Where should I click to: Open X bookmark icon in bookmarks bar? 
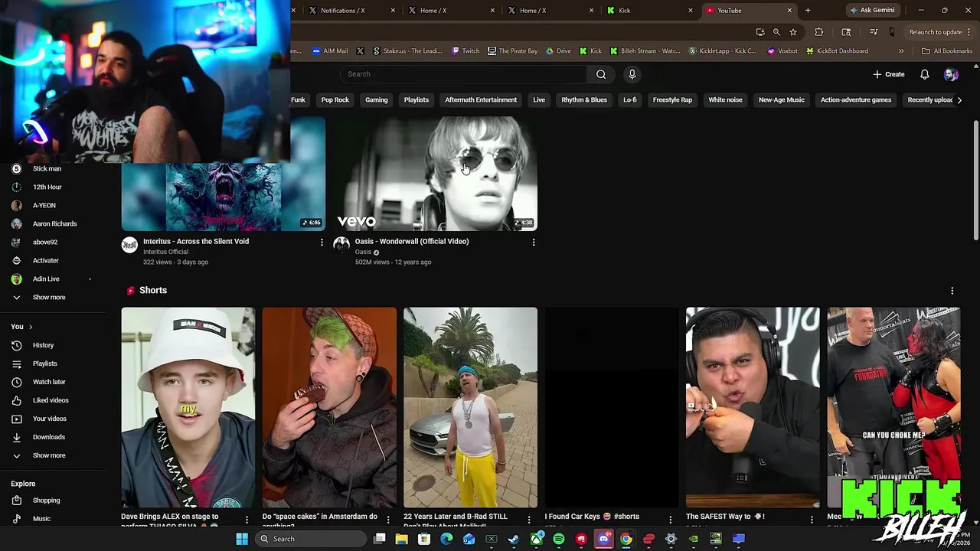361,51
